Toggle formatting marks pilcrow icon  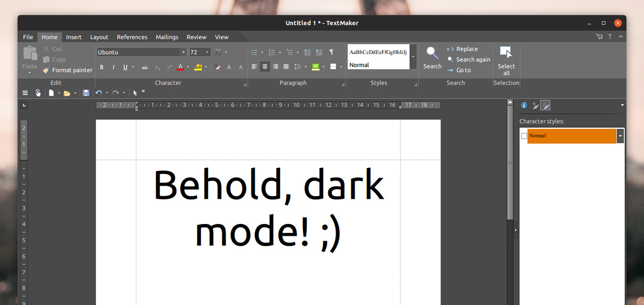click(x=331, y=52)
